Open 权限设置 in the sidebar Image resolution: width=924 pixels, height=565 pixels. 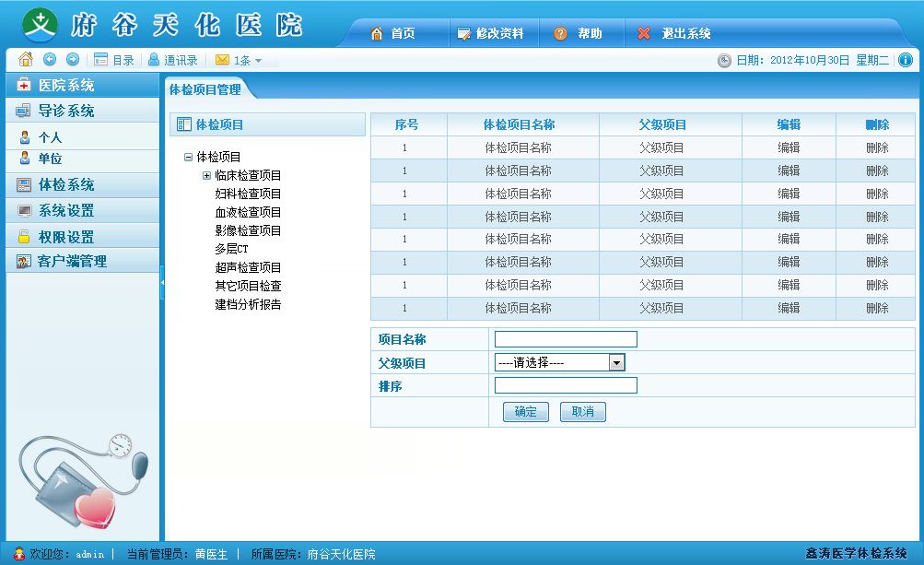(83, 237)
